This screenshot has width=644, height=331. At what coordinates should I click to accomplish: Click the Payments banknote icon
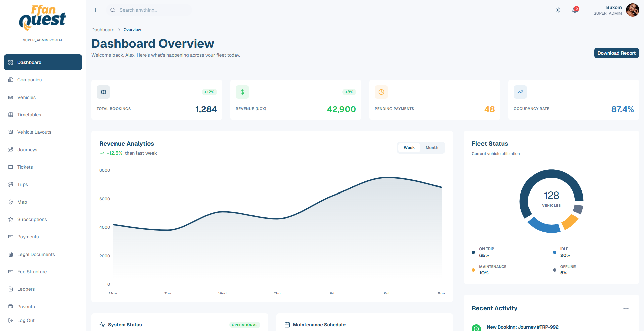[11, 237]
